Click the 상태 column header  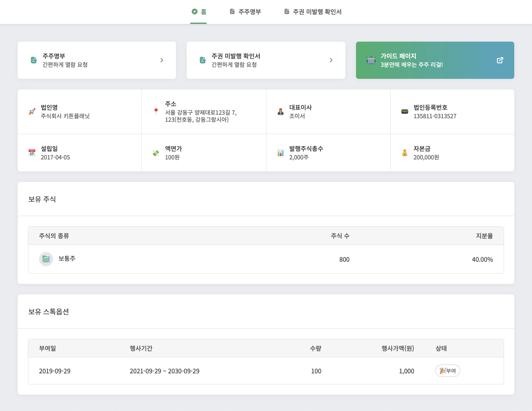pyautogui.click(x=441, y=348)
